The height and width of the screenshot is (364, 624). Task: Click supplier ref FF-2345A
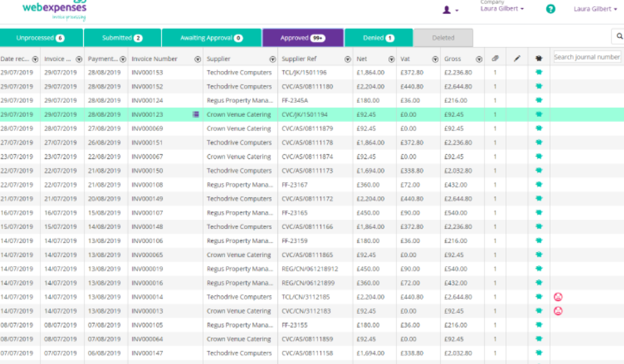tap(295, 100)
